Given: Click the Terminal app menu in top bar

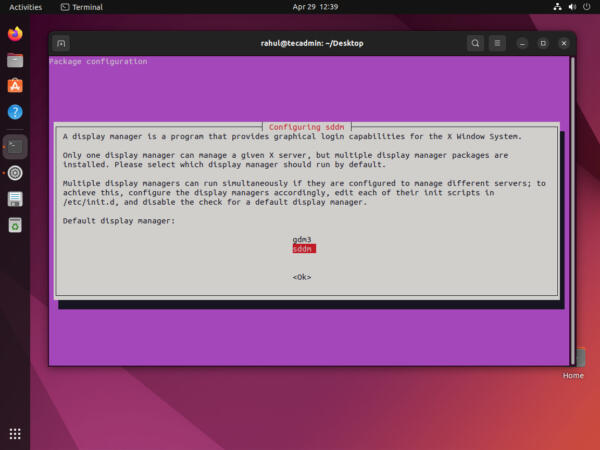Looking at the screenshot, I should tap(81, 6).
